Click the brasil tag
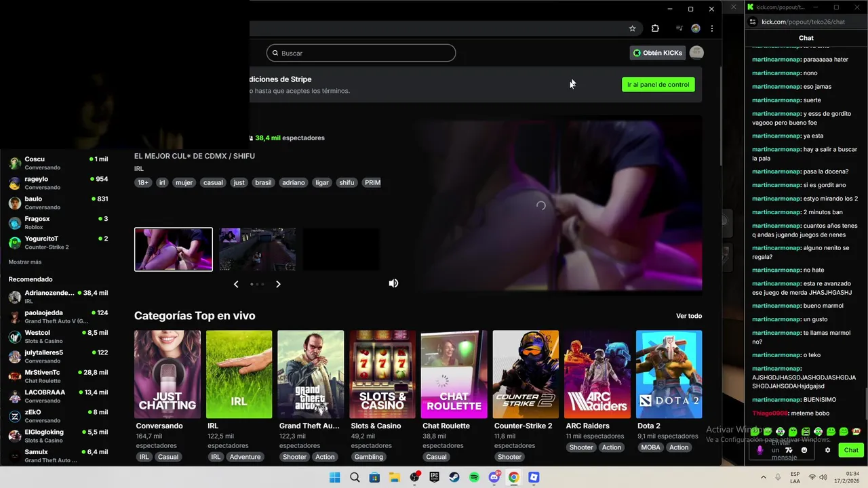Image resolution: width=868 pixels, height=488 pixels. click(263, 182)
